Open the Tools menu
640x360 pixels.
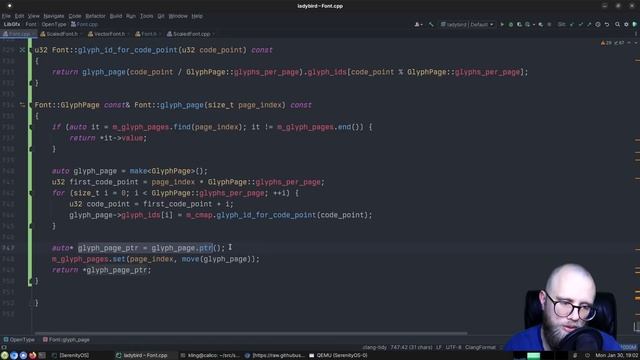click(147, 16)
